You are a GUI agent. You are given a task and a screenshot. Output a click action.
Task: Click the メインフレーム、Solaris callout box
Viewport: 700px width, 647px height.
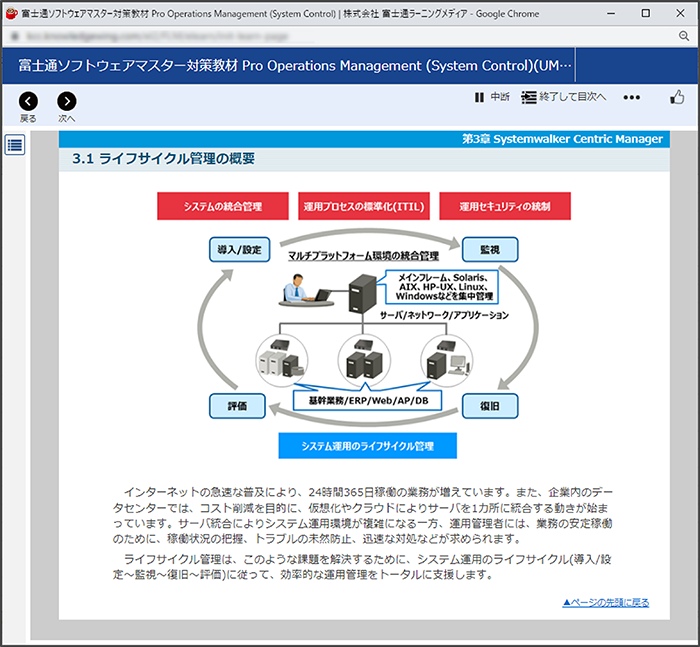point(442,287)
